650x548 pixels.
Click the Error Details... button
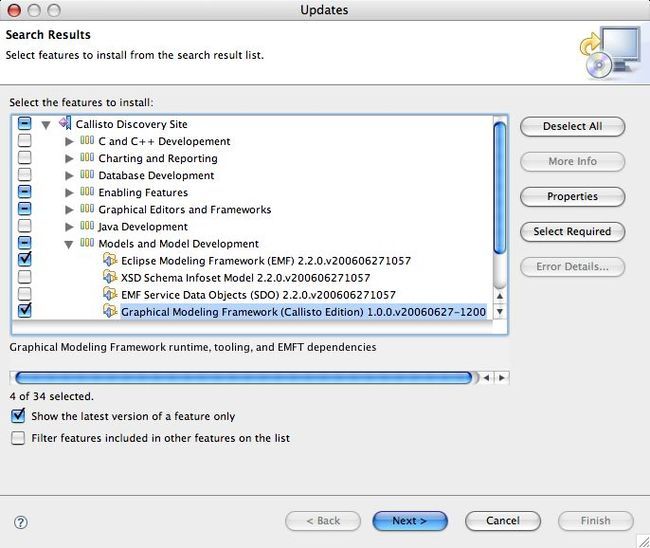pos(572,267)
